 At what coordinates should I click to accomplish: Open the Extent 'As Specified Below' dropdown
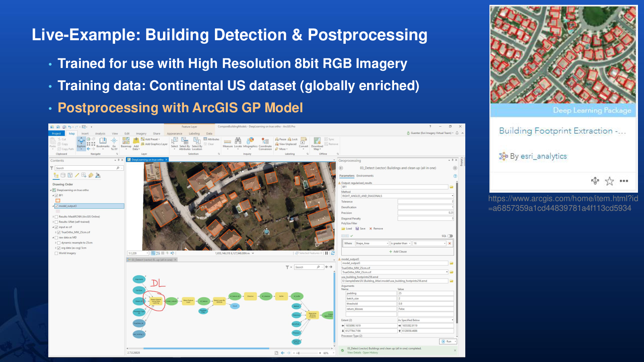(x=452, y=320)
